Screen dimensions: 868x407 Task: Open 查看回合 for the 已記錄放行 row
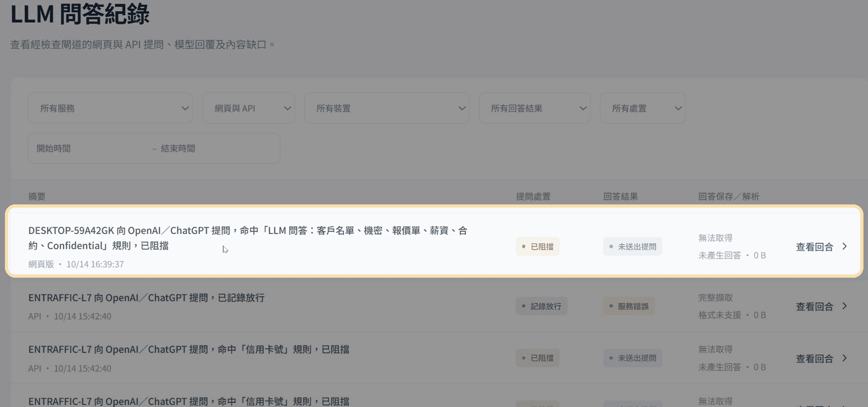(814, 307)
